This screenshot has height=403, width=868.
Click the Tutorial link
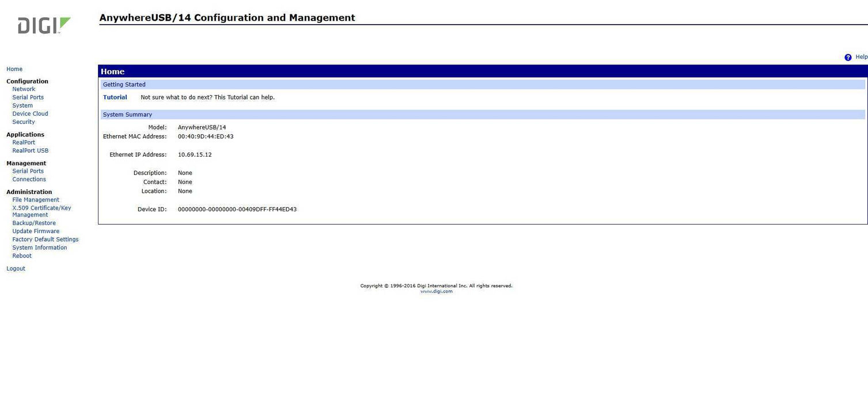[115, 97]
